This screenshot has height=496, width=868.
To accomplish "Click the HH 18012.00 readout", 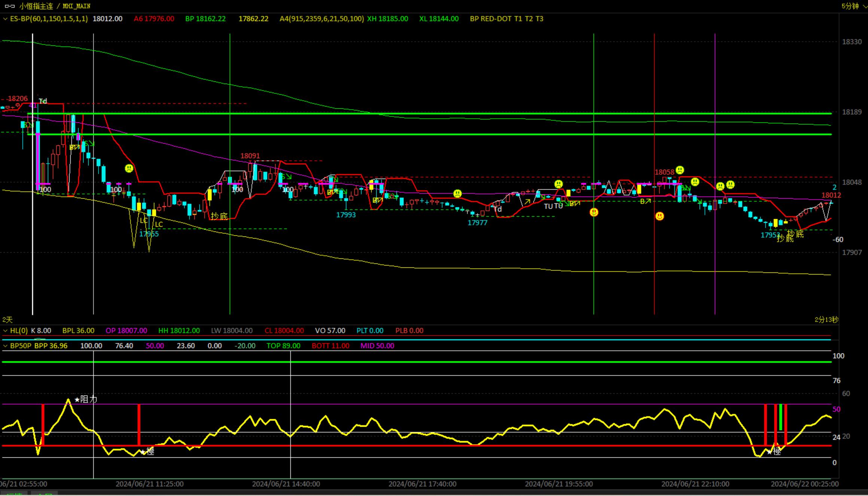I will click(179, 331).
